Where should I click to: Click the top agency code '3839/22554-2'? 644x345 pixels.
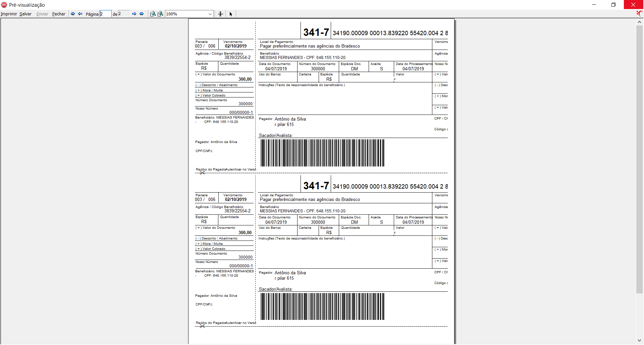pos(237,58)
